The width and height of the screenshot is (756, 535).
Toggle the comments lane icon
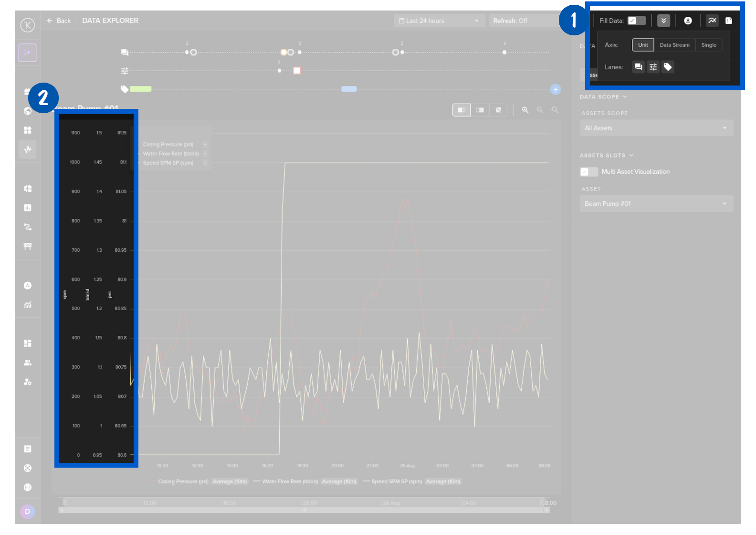[x=638, y=67]
